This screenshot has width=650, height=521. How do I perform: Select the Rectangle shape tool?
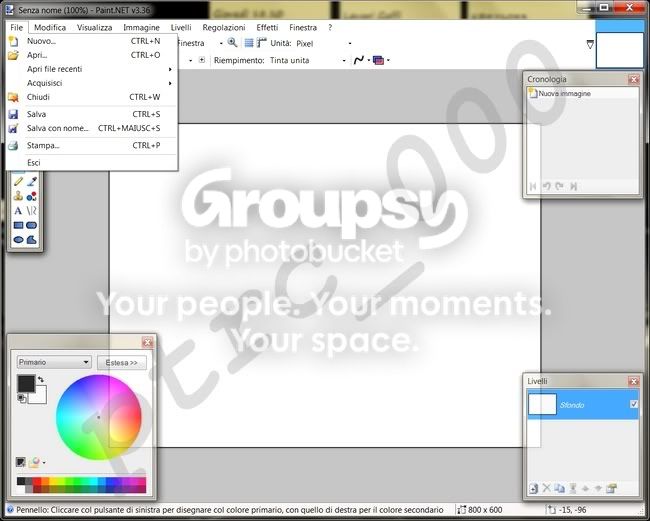pos(18,225)
